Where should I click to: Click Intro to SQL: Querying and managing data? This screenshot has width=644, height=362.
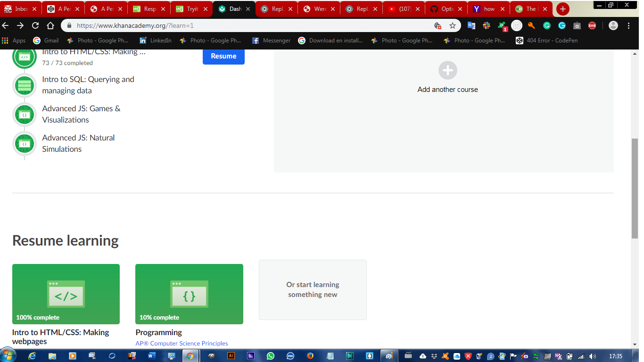click(88, 85)
